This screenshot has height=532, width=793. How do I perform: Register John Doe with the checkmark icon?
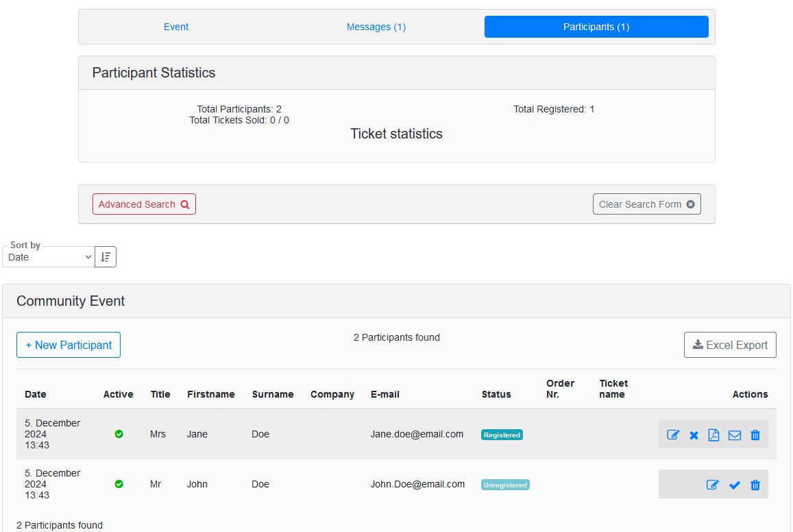734,485
